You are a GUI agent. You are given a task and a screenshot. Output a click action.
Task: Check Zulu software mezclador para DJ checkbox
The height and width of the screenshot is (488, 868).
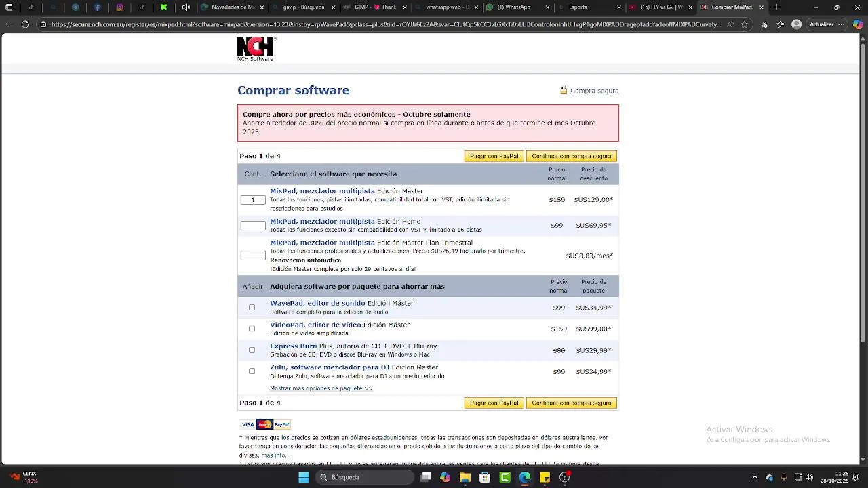click(x=252, y=371)
